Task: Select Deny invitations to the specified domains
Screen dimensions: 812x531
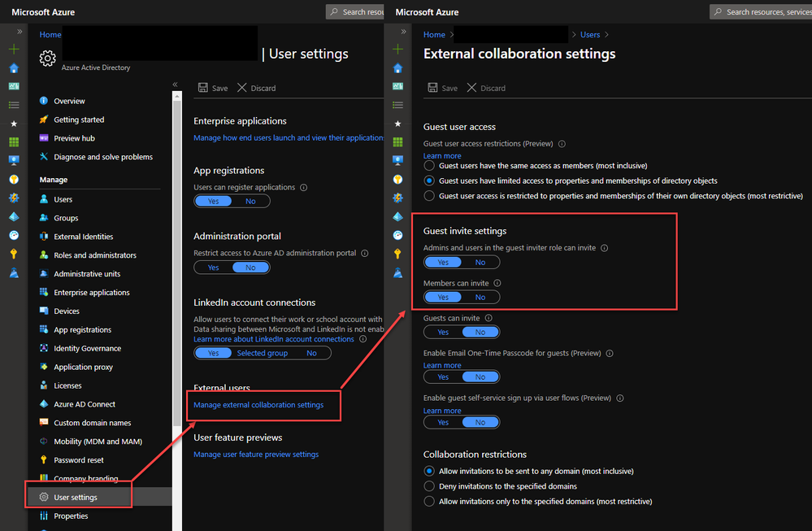Action: 429,486
